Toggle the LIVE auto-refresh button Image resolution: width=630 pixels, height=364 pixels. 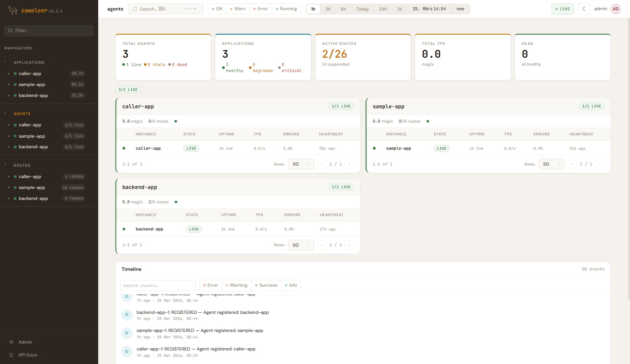pyautogui.click(x=562, y=9)
